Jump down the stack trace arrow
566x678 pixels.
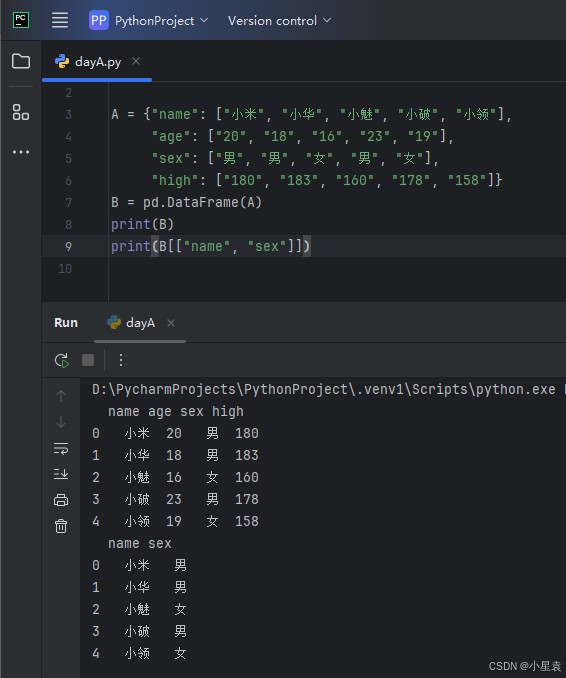click(x=61, y=422)
